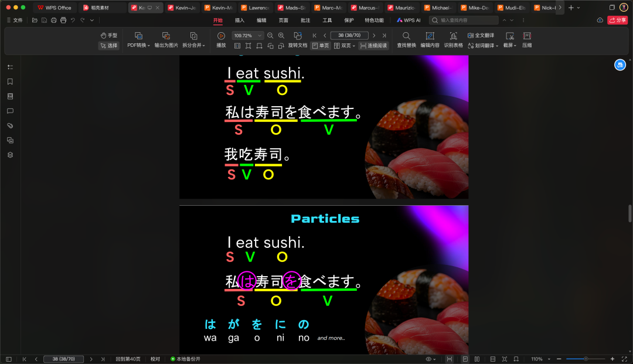
Task: Toggle status bar continuous scroll icon
Action: click(450, 359)
